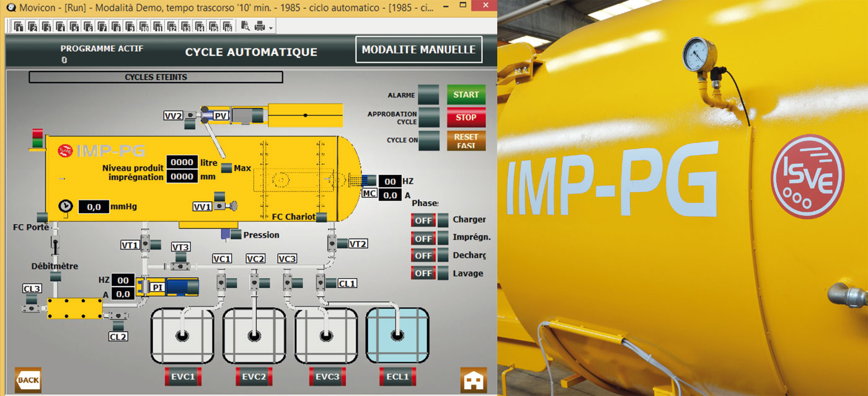The image size is (868, 396).
Task: Switch to MODALITE MANUELLE mode
Action: tap(418, 50)
